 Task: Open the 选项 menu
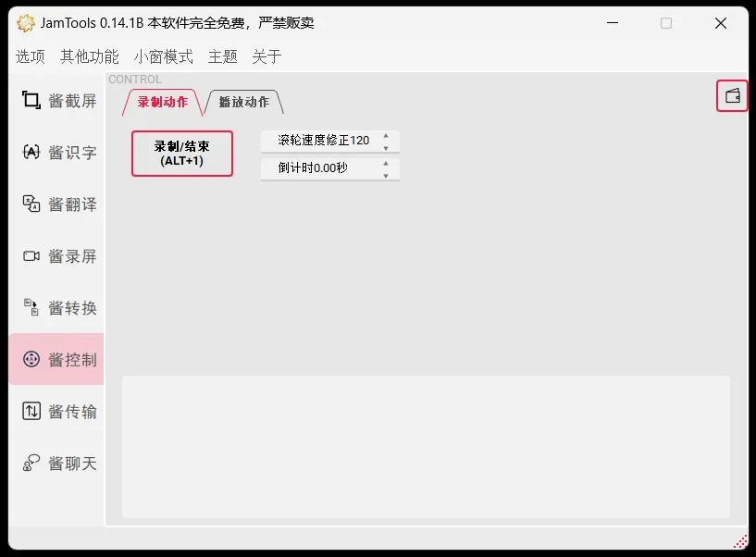tap(31, 56)
